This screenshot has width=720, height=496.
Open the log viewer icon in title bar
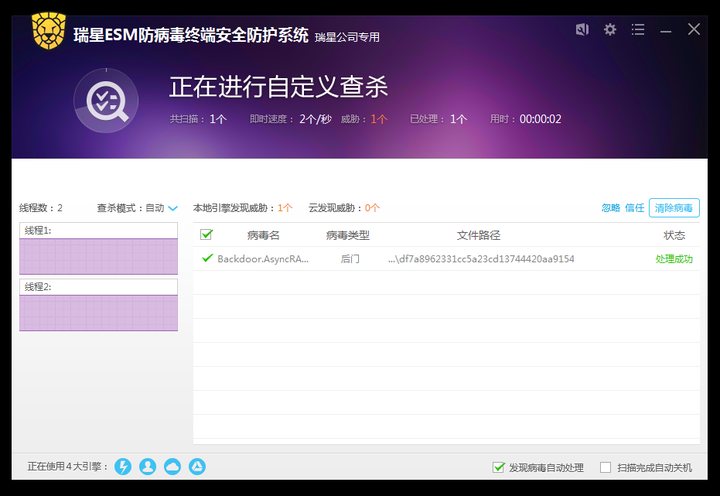tap(582, 30)
